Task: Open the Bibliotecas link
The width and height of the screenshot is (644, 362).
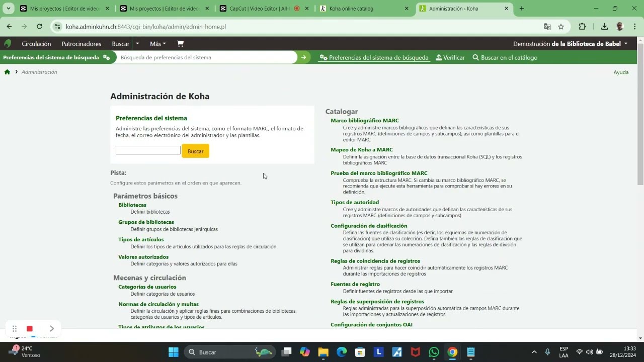Action: pos(132,205)
